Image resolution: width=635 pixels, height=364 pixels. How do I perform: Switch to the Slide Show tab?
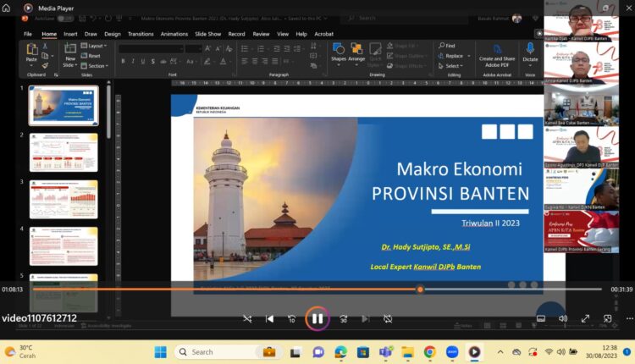(208, 34)
